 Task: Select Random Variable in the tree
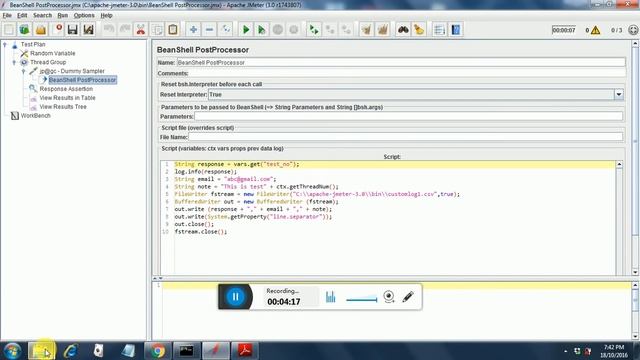(53, 53)
